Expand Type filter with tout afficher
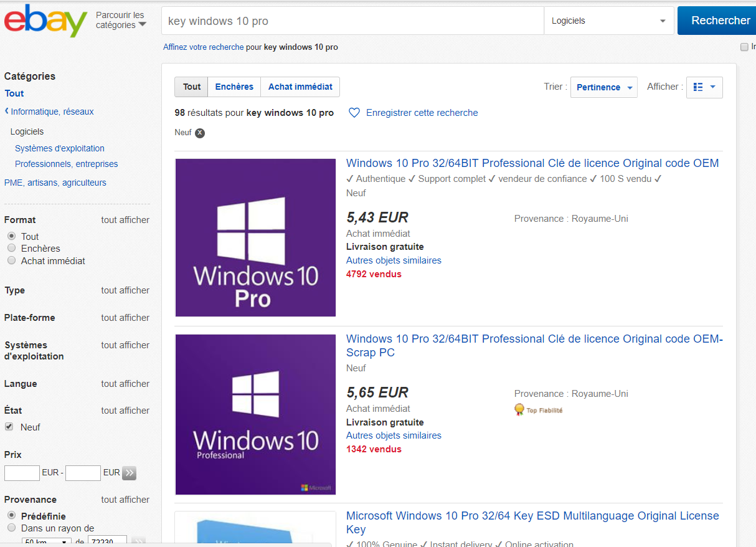Image resolution: width=756 pixels, height=547 pixels. [125, 290]
